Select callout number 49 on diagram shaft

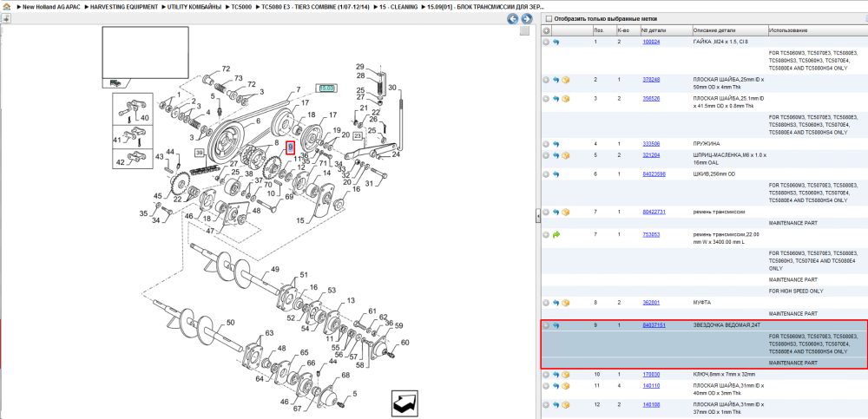[x=274, y=270]
